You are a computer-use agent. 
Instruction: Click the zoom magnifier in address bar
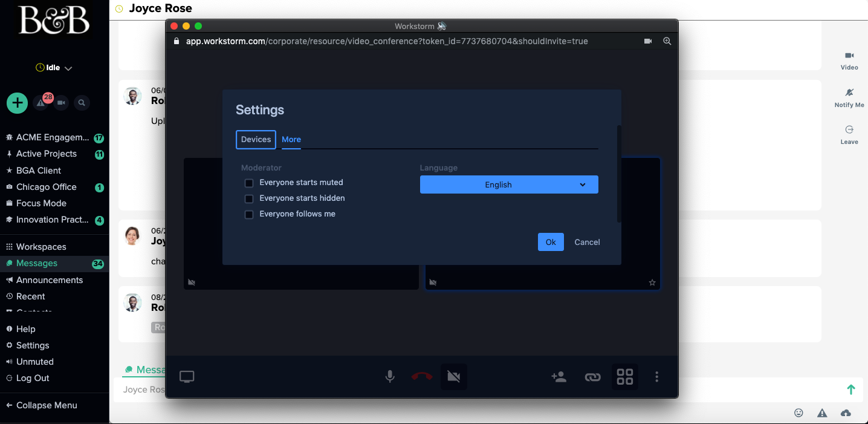coord(667,41)
